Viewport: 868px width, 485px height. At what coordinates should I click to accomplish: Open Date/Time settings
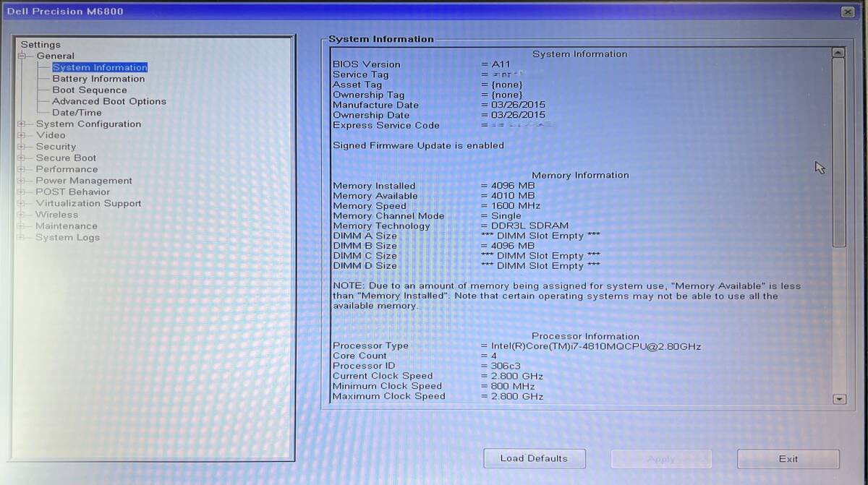click(77, 113)
